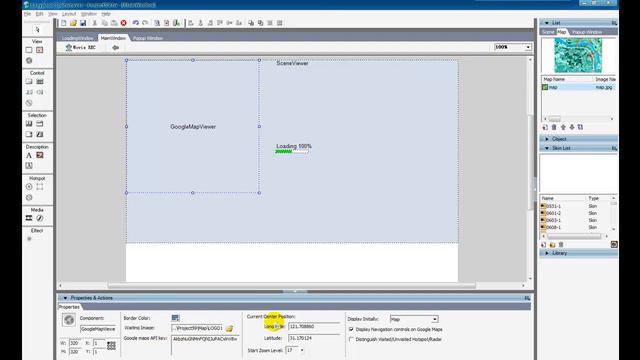Image resolution: width=640 pixels, height=360 pixels.
Task: Open the Edit menu
Action: pos(40,14)
